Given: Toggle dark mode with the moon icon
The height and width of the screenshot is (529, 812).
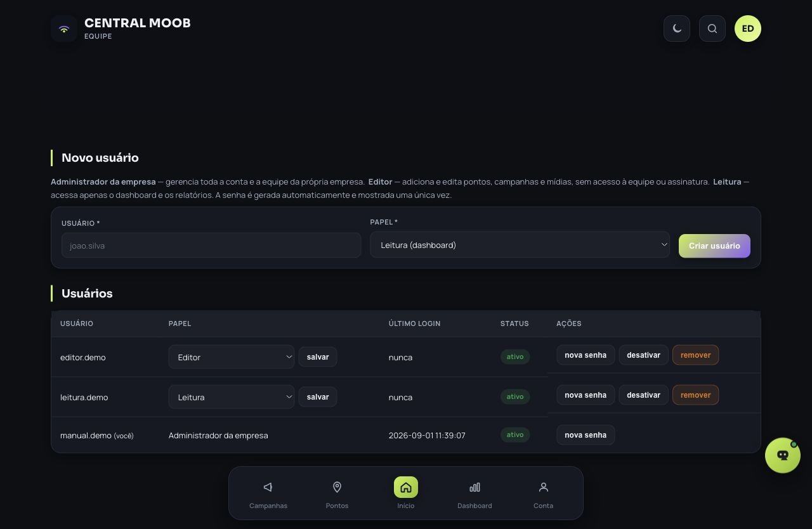Looking at the screenshot, I should click(x=677, y=29).
